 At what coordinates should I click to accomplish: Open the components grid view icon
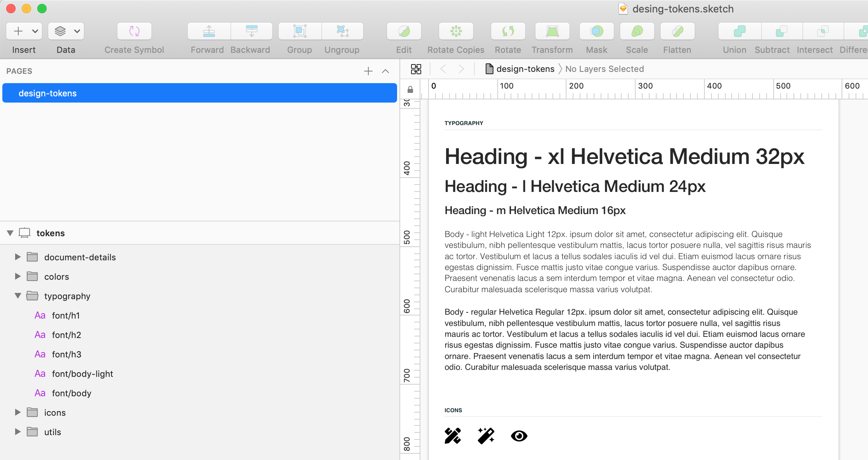[416, 69]
